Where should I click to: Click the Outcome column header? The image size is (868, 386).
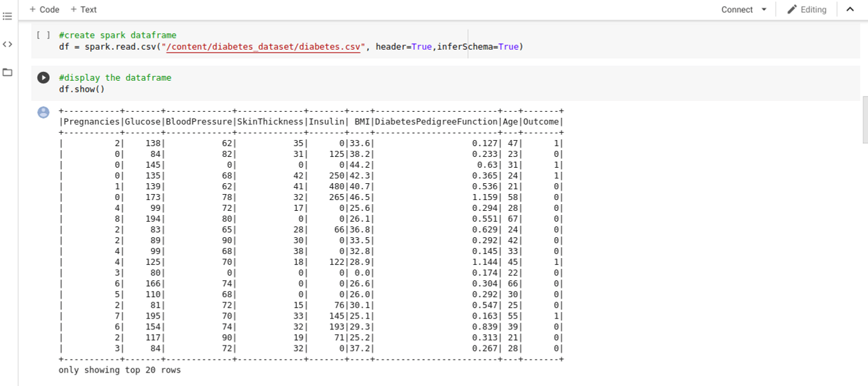click(541, 122)
